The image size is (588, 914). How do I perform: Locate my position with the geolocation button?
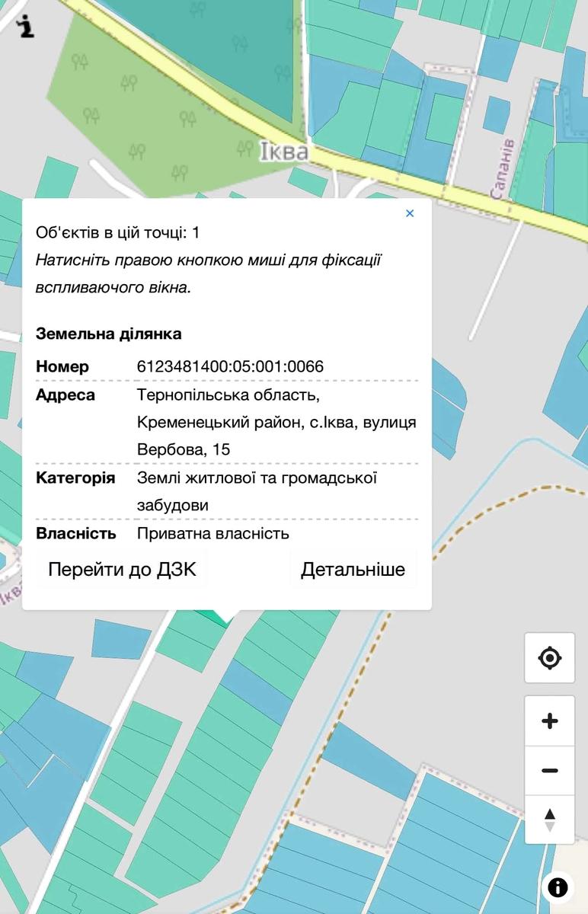pyautogui.click(x=549, y=657)
